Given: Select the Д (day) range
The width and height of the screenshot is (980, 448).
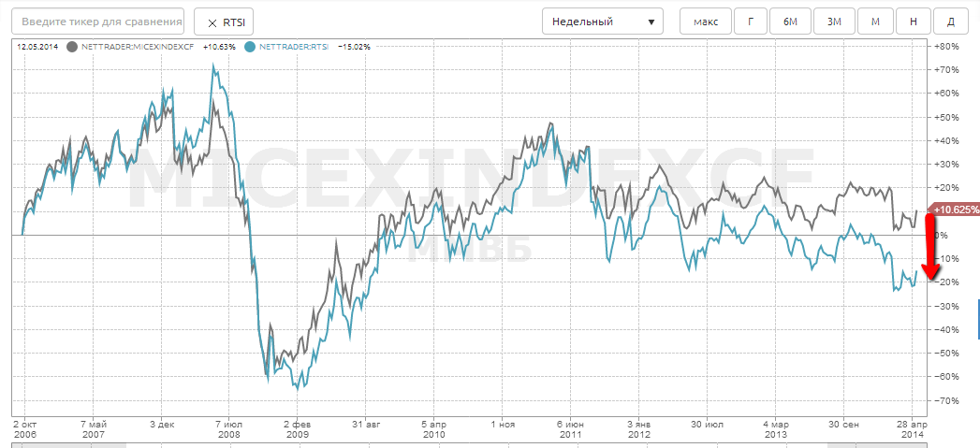Looking at the screenshot, I should 950,22.
